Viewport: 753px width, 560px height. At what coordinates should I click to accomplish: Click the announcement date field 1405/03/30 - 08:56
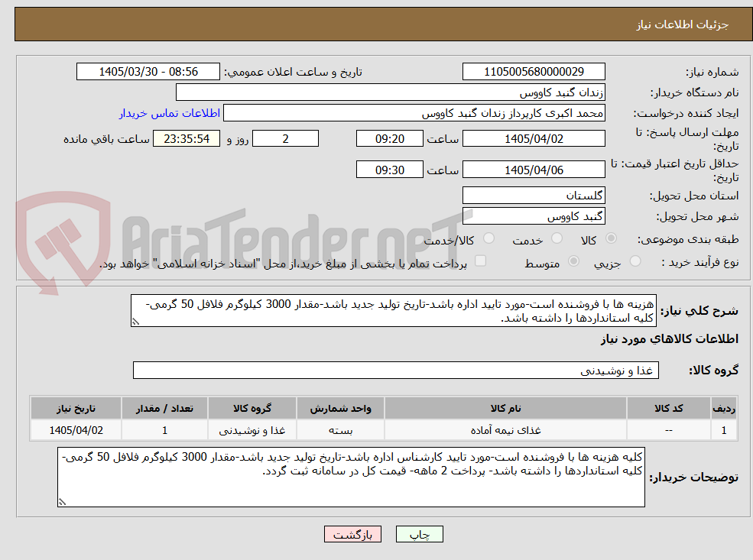pyautogui.click(x=148, y=72)
